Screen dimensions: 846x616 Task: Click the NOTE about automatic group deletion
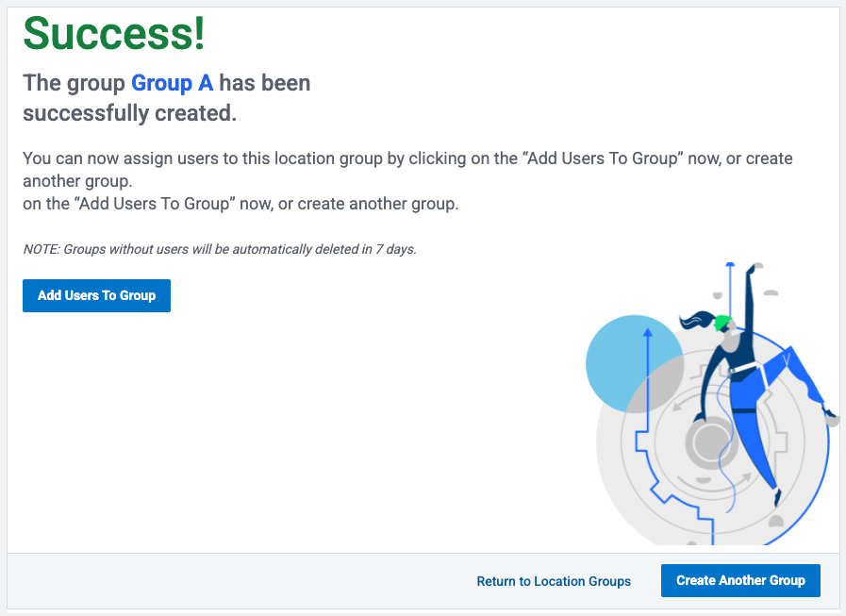coord(219,250)
